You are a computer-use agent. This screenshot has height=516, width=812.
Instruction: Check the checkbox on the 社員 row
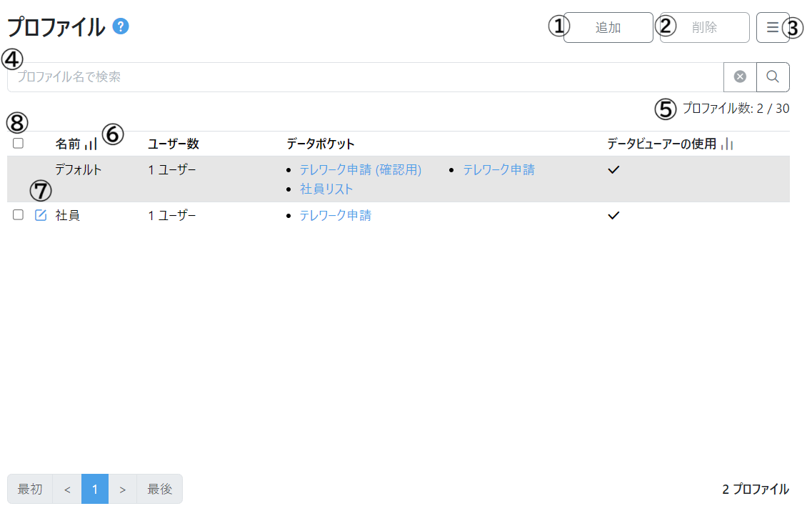(x=18, y=214)
